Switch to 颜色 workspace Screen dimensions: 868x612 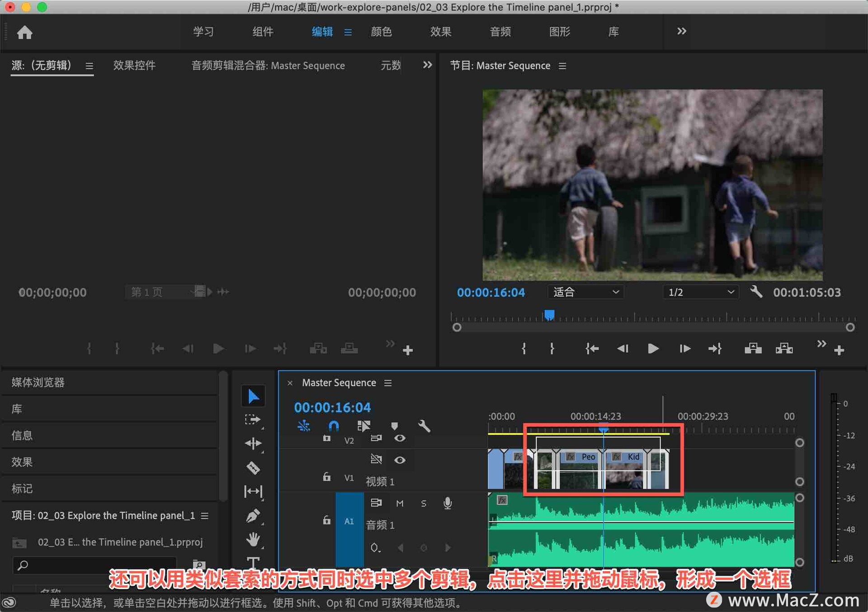[x=381, y=32]
